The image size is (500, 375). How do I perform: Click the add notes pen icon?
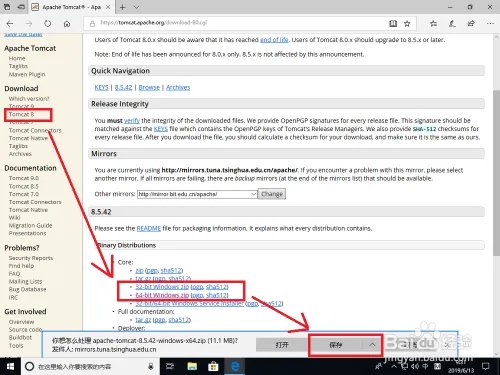(x=452, y=23)
